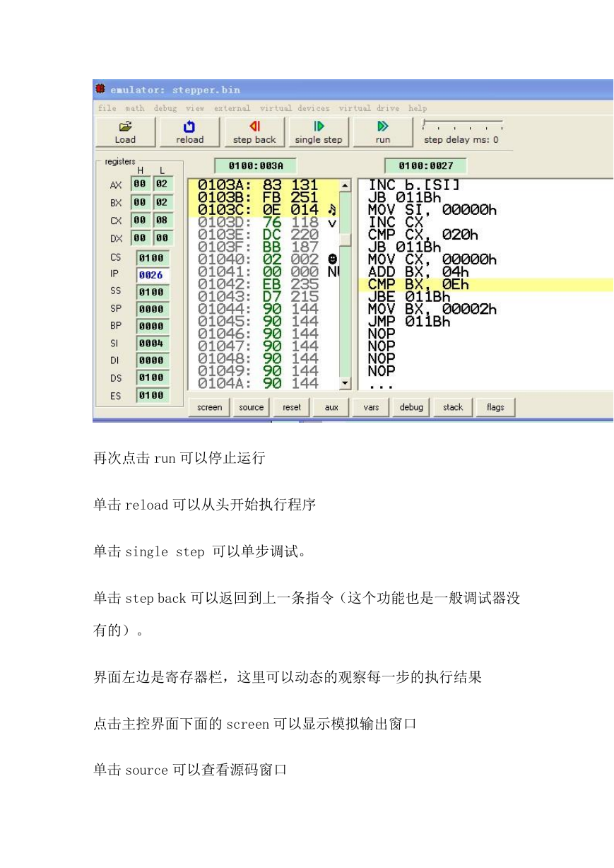Select the instruction MOV BX, 00002h

[432, 309]
